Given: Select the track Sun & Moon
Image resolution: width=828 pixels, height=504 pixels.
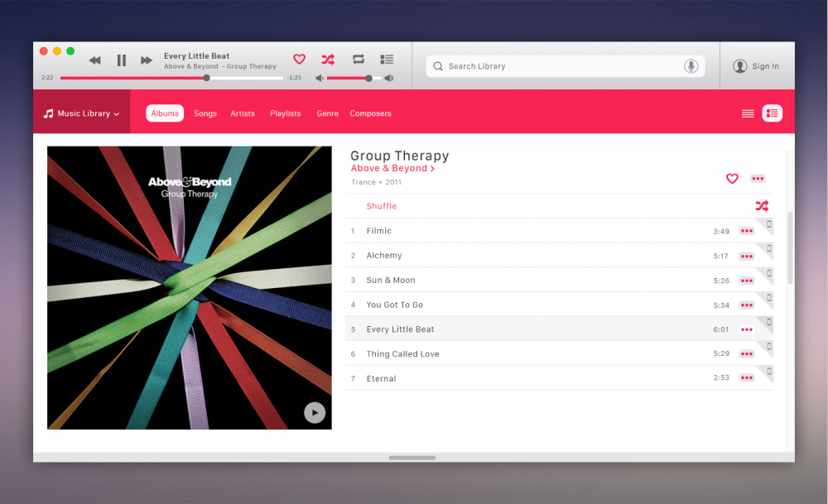Looking at the screenshot, I should (x=559, y=281).
